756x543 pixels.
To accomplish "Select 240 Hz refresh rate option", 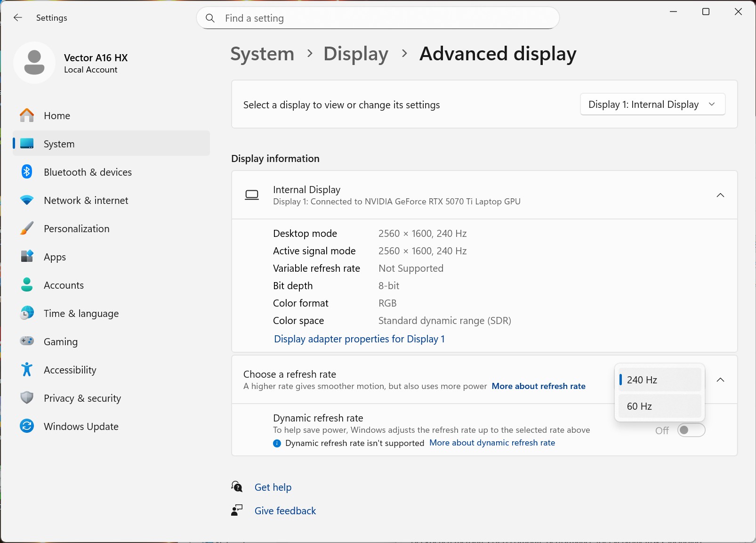I will [659, 380].
